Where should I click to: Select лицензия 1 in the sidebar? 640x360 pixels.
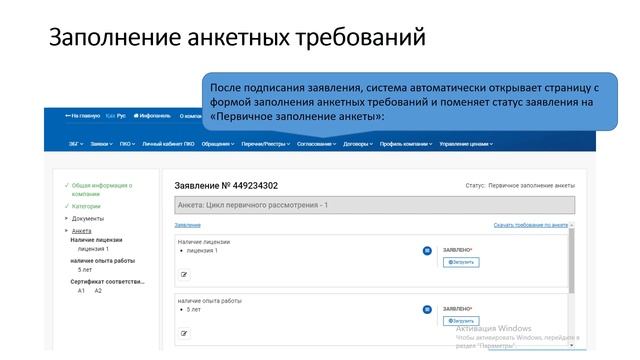pyautogui.click(x=93, y=249)
